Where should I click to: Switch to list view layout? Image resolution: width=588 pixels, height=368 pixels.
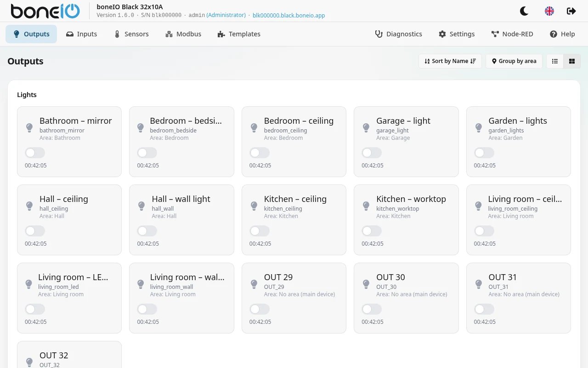[555, 61]
